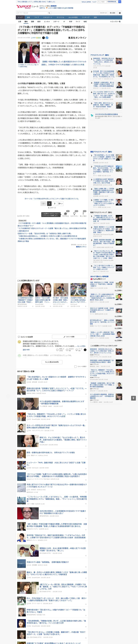138x644 pixels.
Task: Select the ライブ dark navigation tab
Action: (37, 17)
